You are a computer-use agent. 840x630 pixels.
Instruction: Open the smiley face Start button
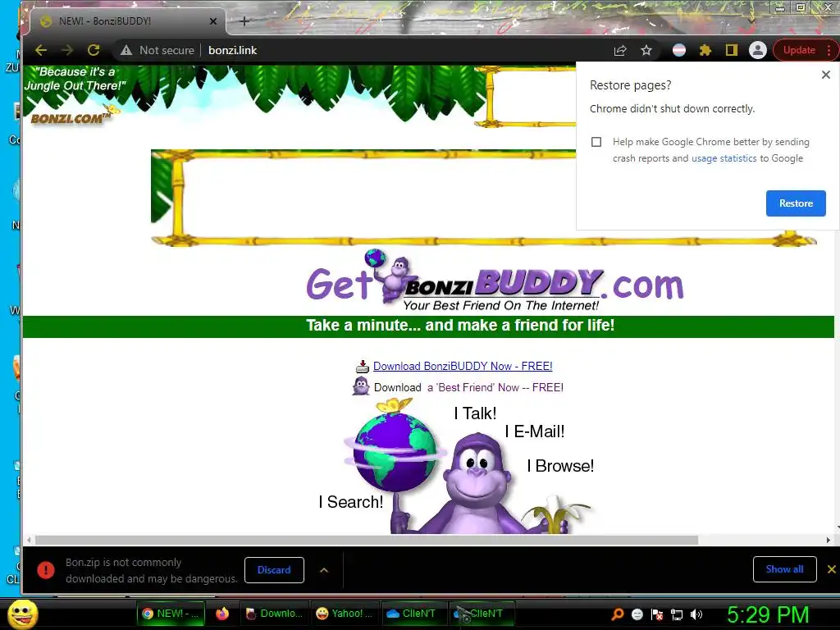coord(22,614)
